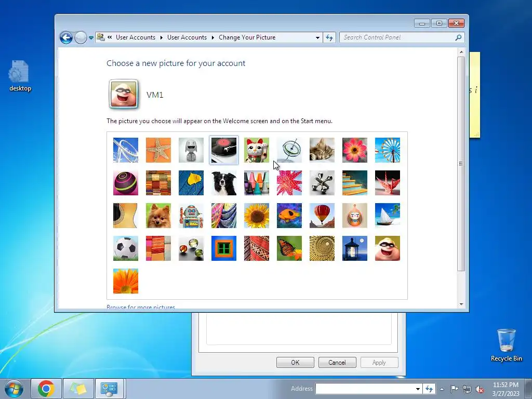This screenshot has height=399, width=532.
Task: Click the current VM1 account picture
Action: click(x=124, y=94)
